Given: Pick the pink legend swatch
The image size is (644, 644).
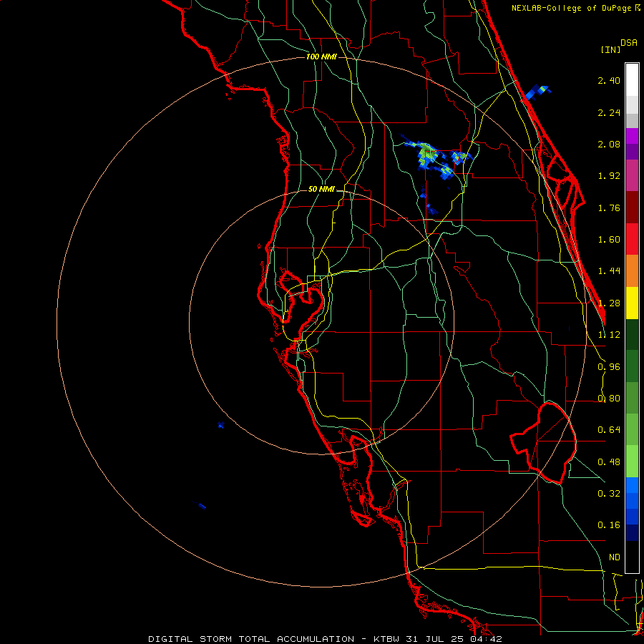Looking at the screenshot, I should [632, 175].
